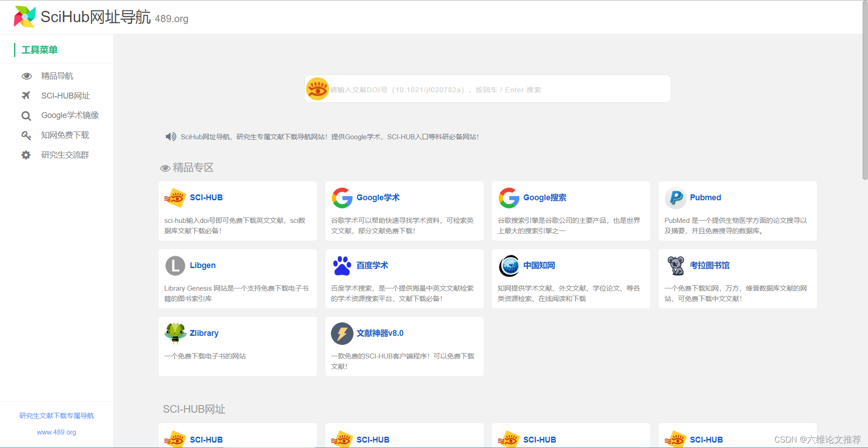Click the magnifier icon beside Google学术镜像
This screenshot has height=448, width=868.
(26, 116)
